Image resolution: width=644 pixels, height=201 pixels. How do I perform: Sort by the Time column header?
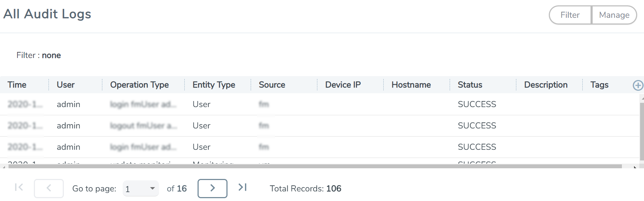tap(17, 85)
